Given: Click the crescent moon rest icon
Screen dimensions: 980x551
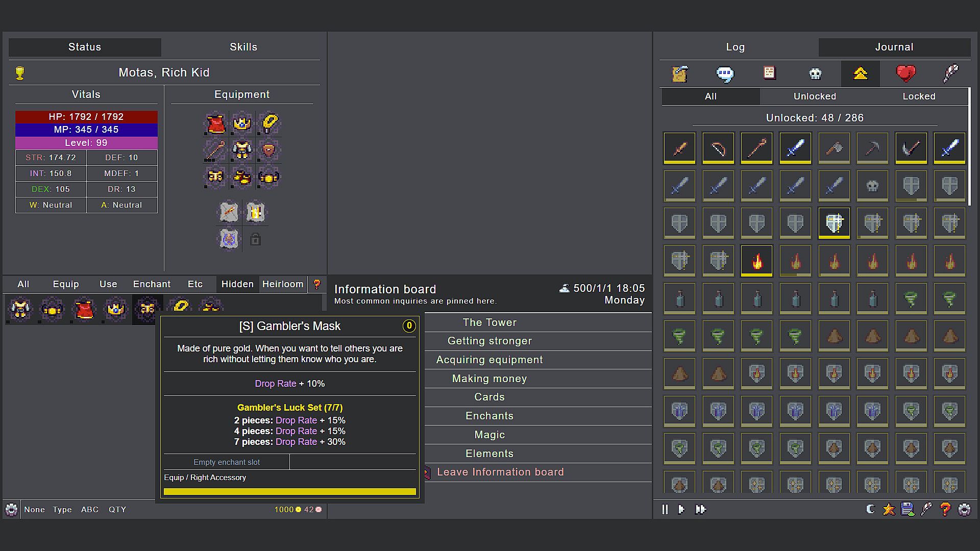Looking at the screenshot, I should [x=871, y=509].
